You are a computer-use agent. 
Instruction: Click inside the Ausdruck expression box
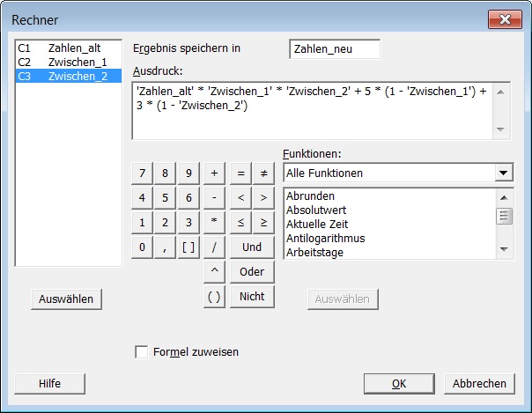[x=312, y=111]
